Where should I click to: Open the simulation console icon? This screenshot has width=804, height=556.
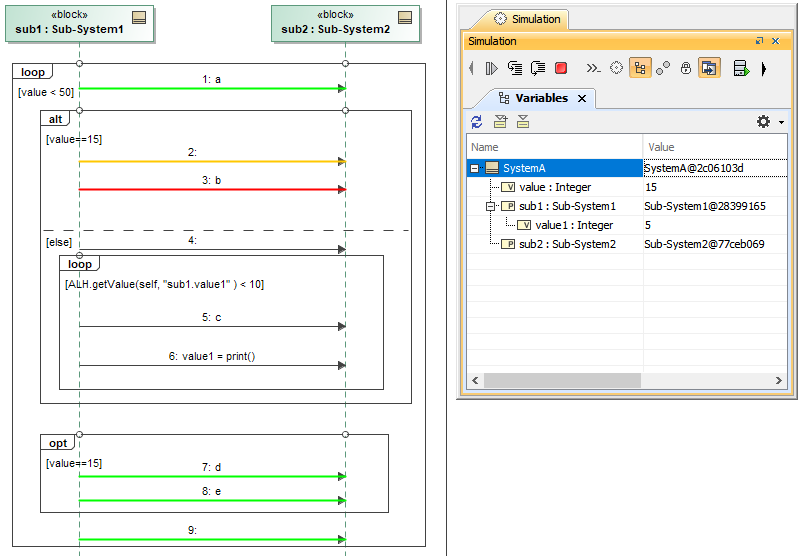click(593, 68)
